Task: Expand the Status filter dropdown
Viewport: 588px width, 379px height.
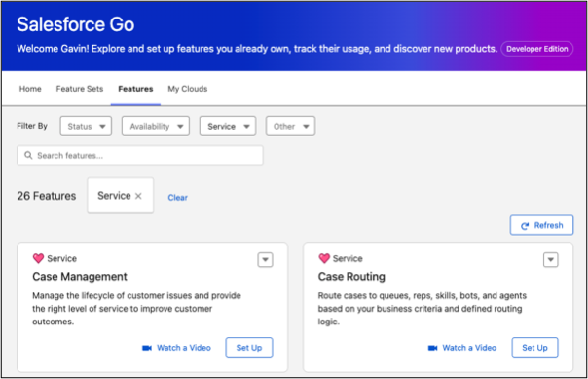Action: pyautogui.click(x=86, y=126)
